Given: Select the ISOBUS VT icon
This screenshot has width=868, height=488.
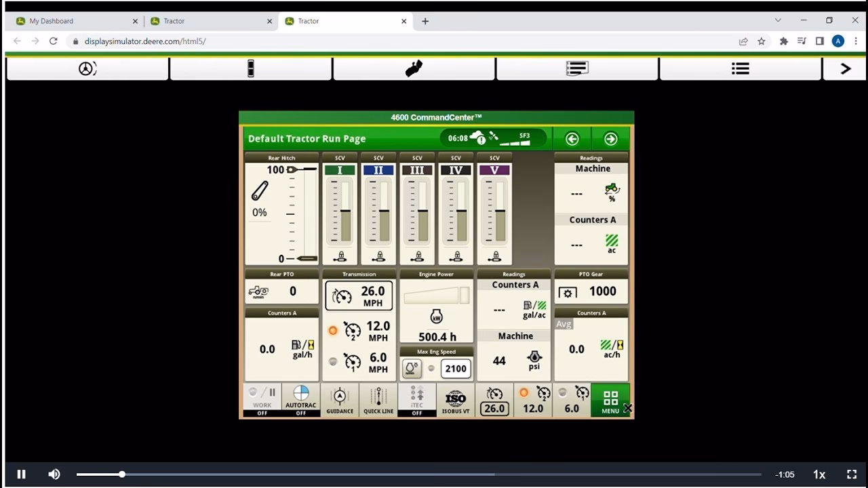Looking at the screenshot, I should [456, 399].
